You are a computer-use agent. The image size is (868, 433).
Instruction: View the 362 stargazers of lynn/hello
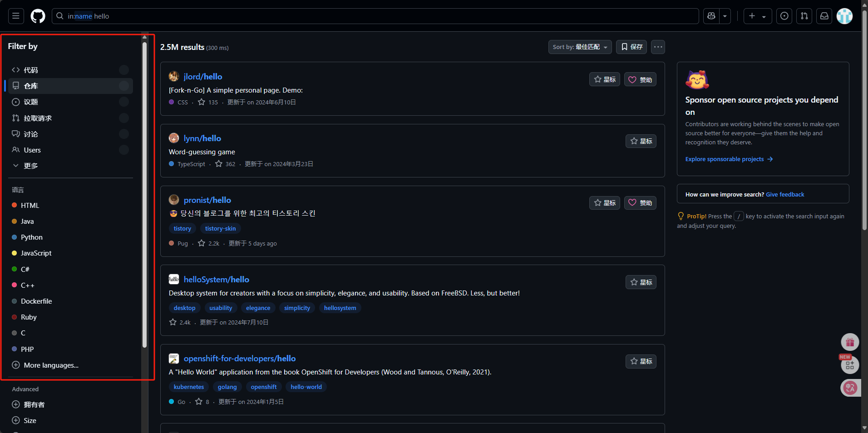(x=225, y=164)
